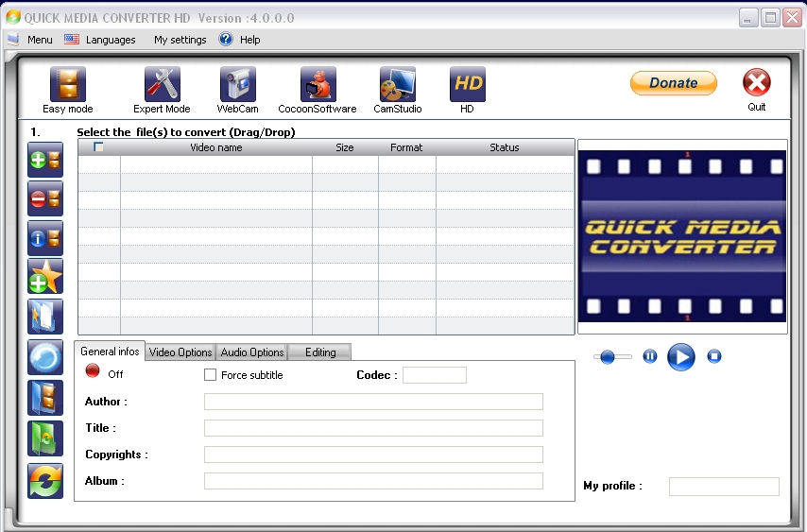The width and height of the screenshot is (807, 532).
Task: Launch the WebCam capture icon
Action: pyautogui.click(x=238, y=84)
